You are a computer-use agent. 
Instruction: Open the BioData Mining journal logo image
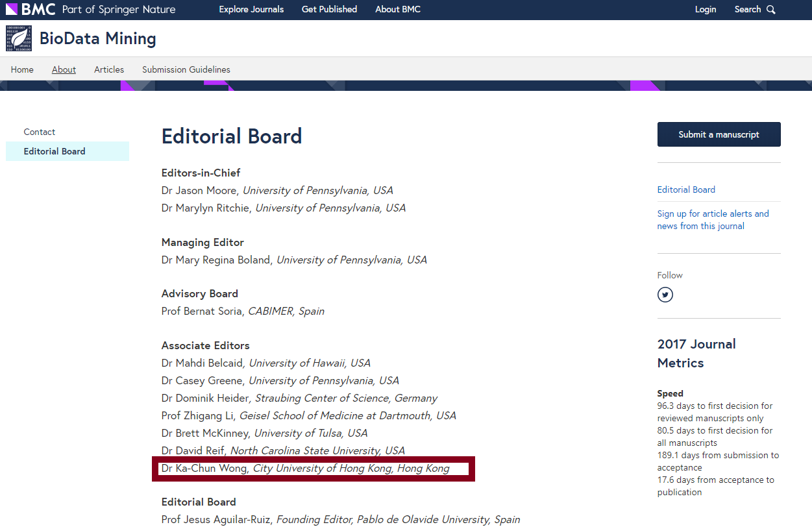[x=19, y=39]
